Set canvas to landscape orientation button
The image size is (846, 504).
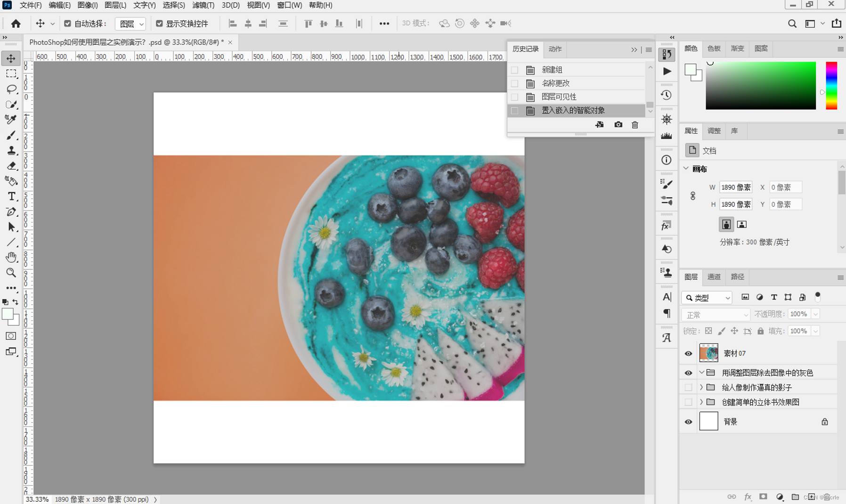pos(741,224)
